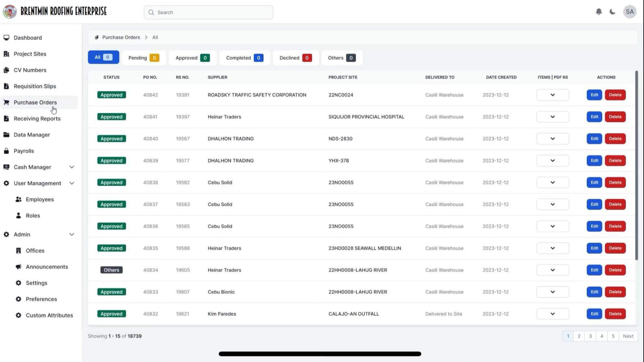The width and height of the screenshot is (644, 362).
Task: Collapse the Admin section chevron
Action: (72, 234)
